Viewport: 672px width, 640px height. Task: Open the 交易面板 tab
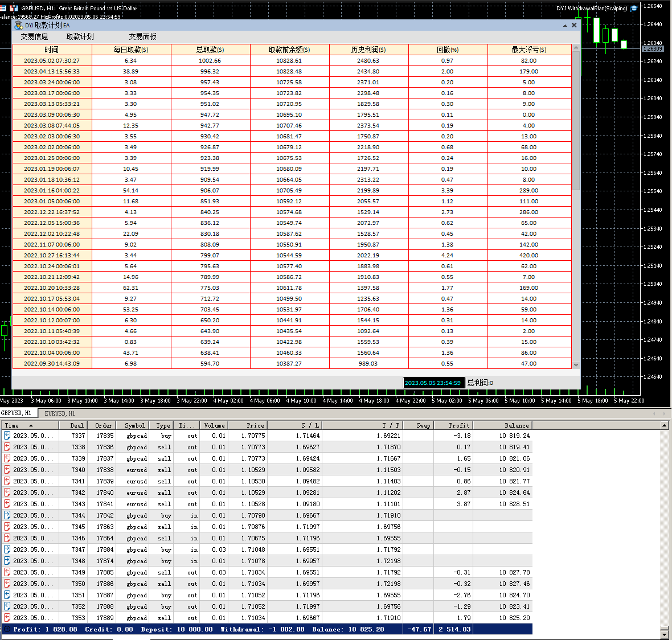tap(143, 37)
